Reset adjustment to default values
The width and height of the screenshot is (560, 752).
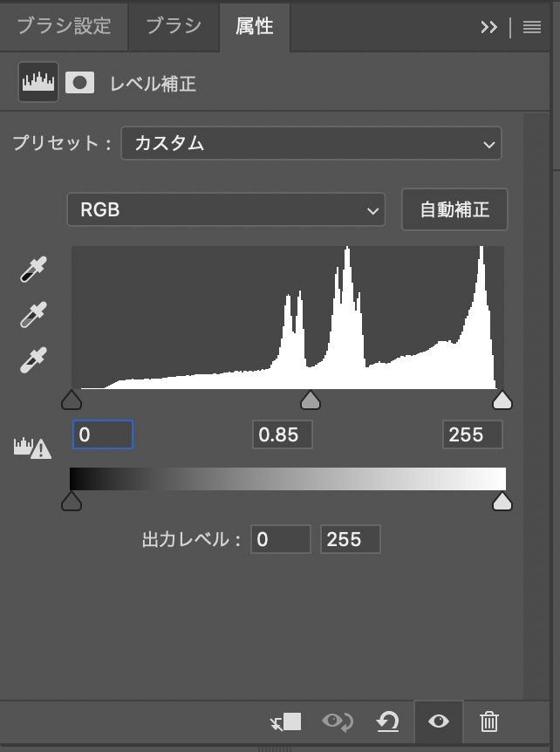387,721
